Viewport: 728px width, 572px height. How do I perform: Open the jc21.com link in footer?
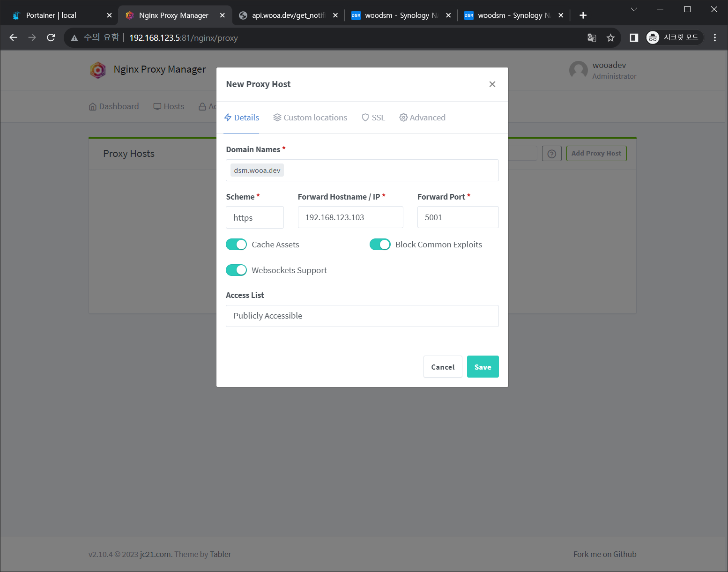pos(155,554)
